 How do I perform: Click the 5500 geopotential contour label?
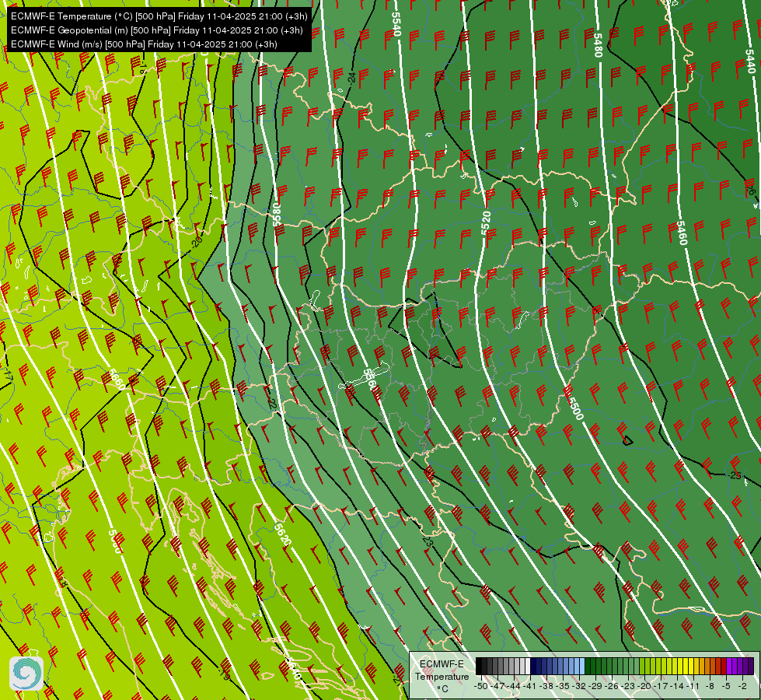(x=575, y=408)
